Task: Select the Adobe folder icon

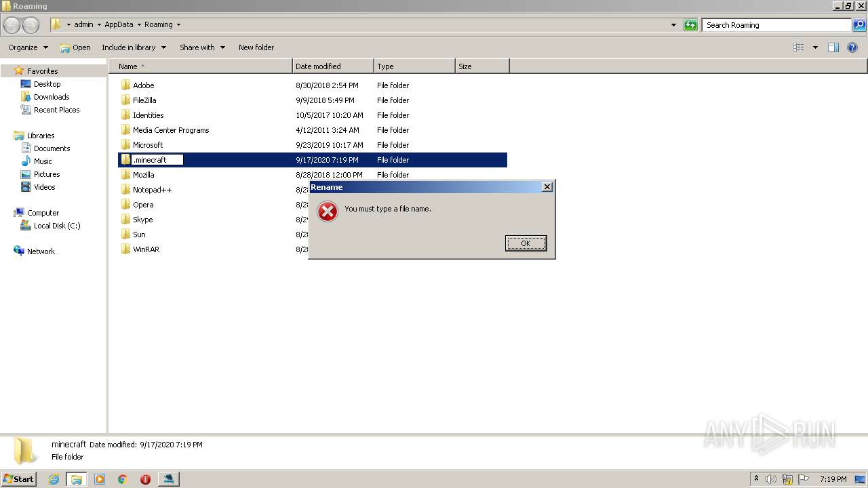Action: coord(125,85)
